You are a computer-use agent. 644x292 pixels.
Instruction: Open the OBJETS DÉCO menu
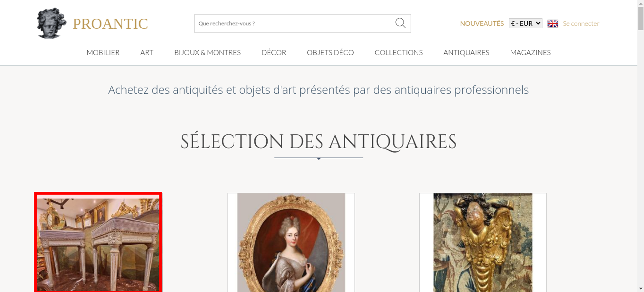(330, 52)
